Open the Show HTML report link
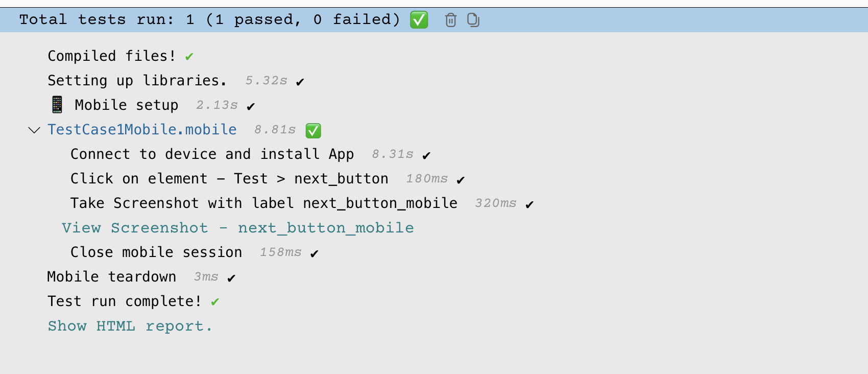Image resolution: width=868 pixels, height=374 pixels. click(130, 326)
